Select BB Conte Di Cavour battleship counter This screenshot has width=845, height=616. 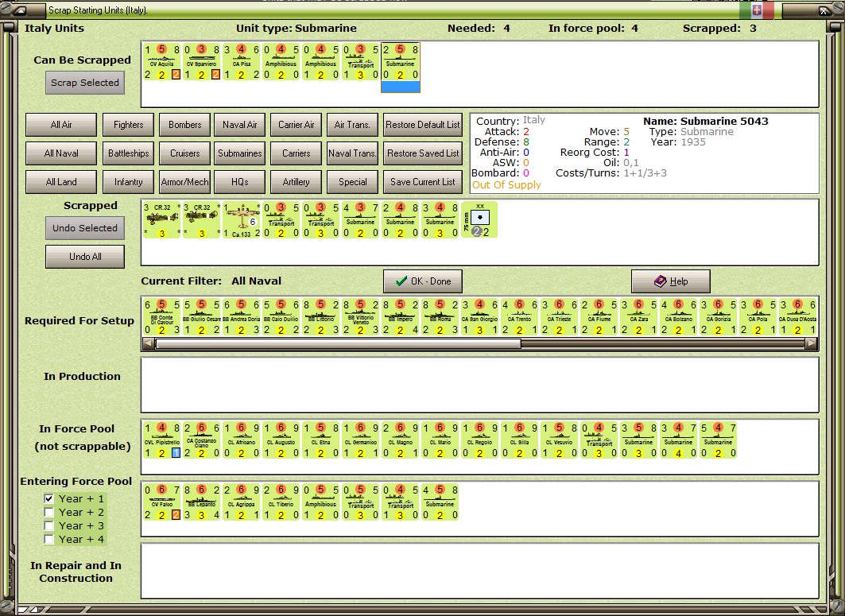[x=161, y=317]
